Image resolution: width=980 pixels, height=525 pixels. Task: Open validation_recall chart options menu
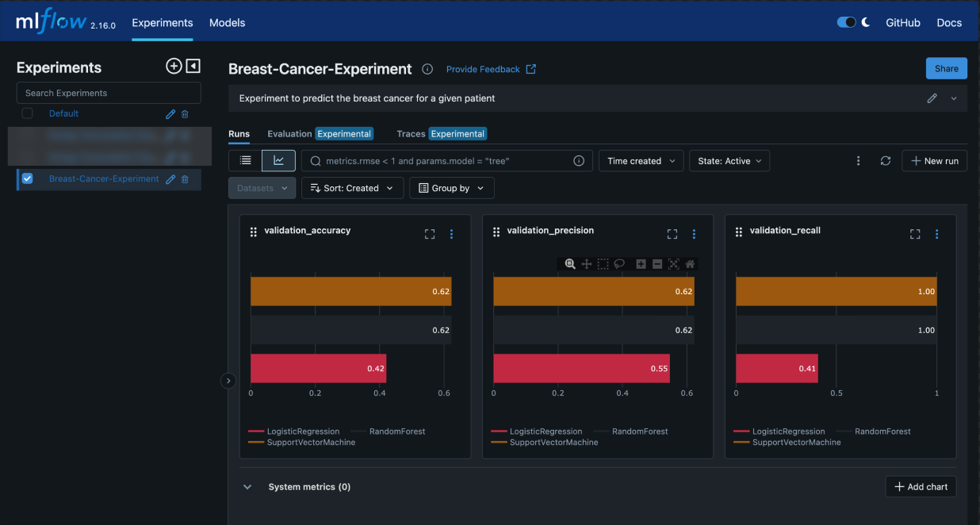coord(936,234)
